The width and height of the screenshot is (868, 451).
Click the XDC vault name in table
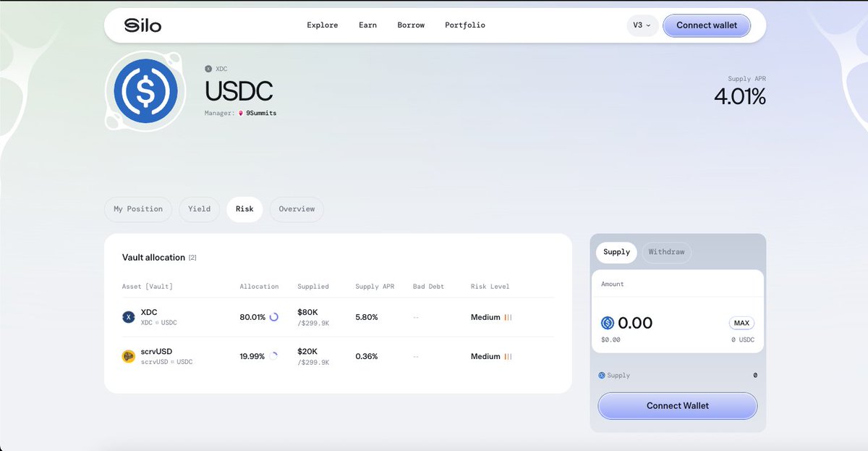149,312
